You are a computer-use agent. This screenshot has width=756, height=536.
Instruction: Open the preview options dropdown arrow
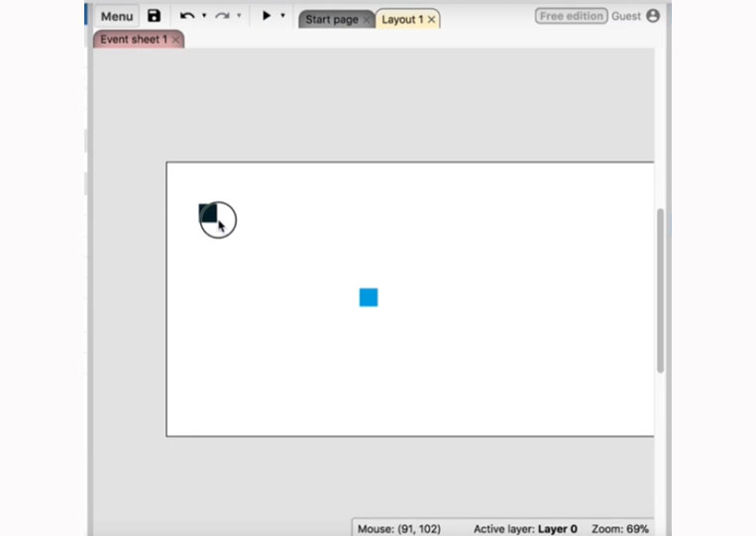282,16
